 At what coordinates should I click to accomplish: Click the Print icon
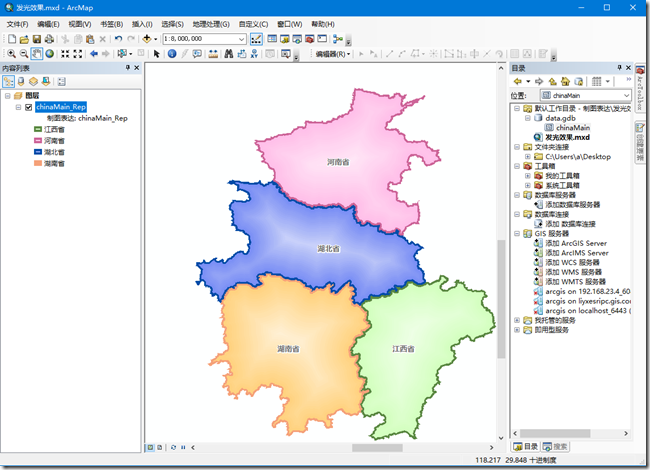(x=49, y=39)
